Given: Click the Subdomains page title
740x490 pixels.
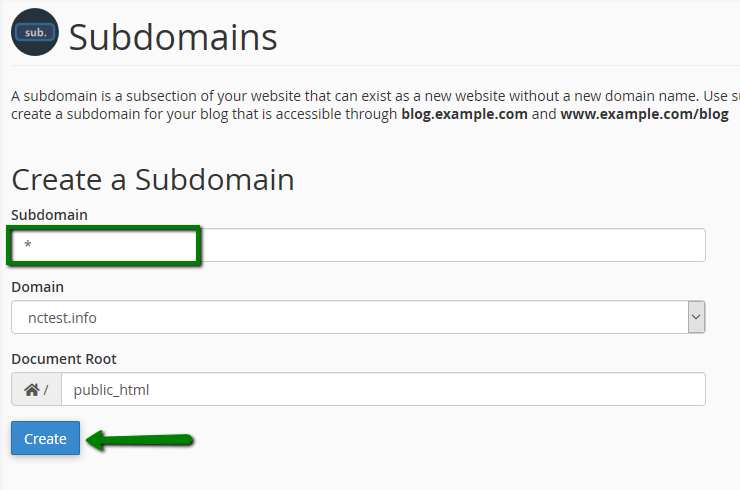Looking at the screenshot, I should click(172, 38).
